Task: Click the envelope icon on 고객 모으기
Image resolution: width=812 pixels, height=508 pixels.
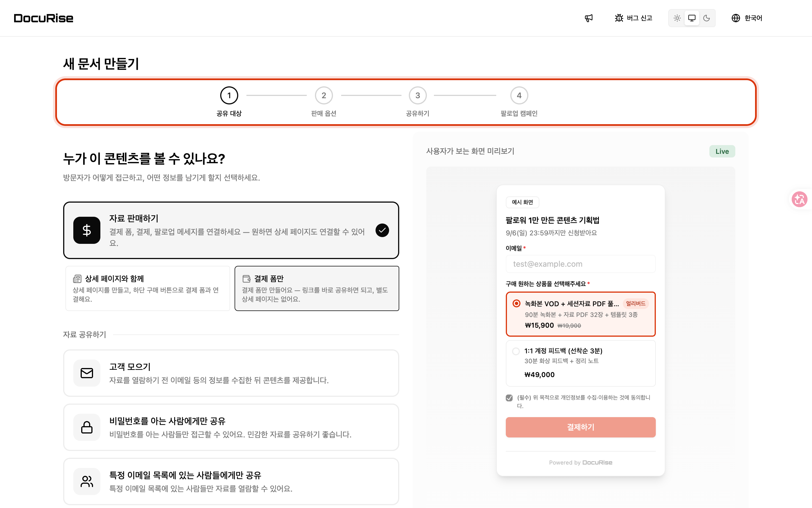Action: [x=87, y=373]
